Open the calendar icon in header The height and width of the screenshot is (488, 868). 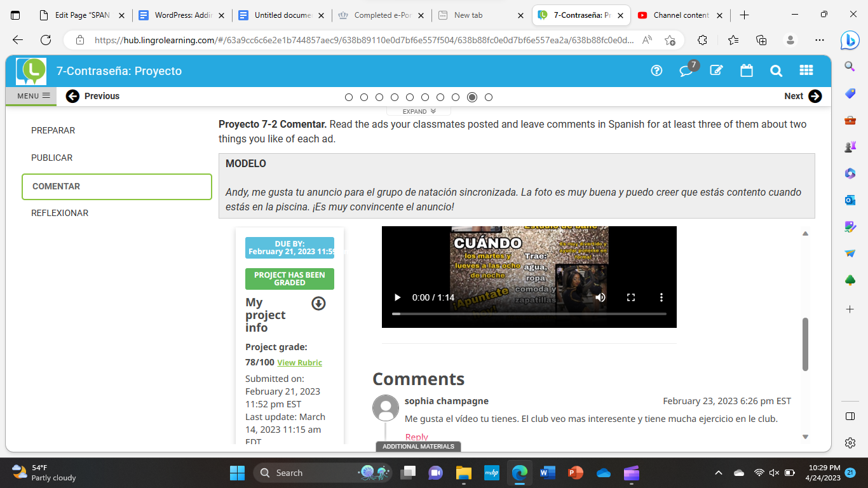(747, 71)
